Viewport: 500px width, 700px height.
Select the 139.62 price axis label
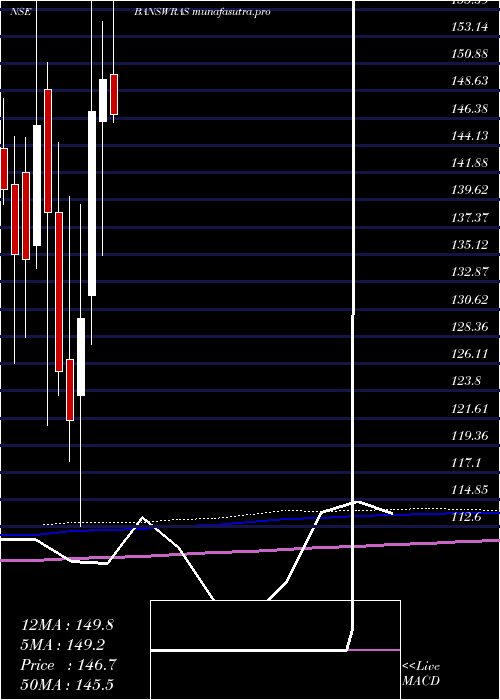tap(470, 191)
